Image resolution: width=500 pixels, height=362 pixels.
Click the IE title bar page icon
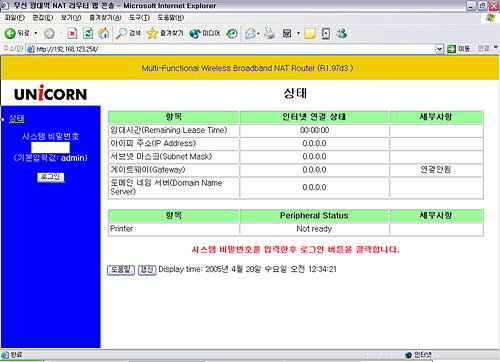[5, 6]
